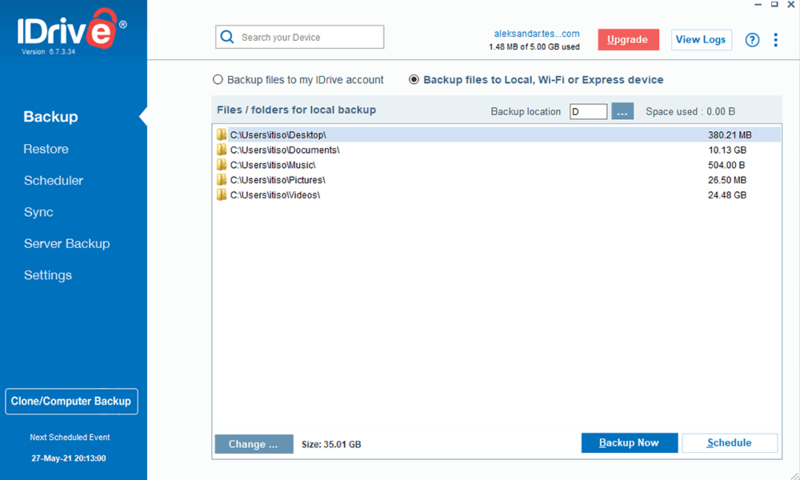800x480 pixels.
Task: Click the account email link
Action: [537, 34]
